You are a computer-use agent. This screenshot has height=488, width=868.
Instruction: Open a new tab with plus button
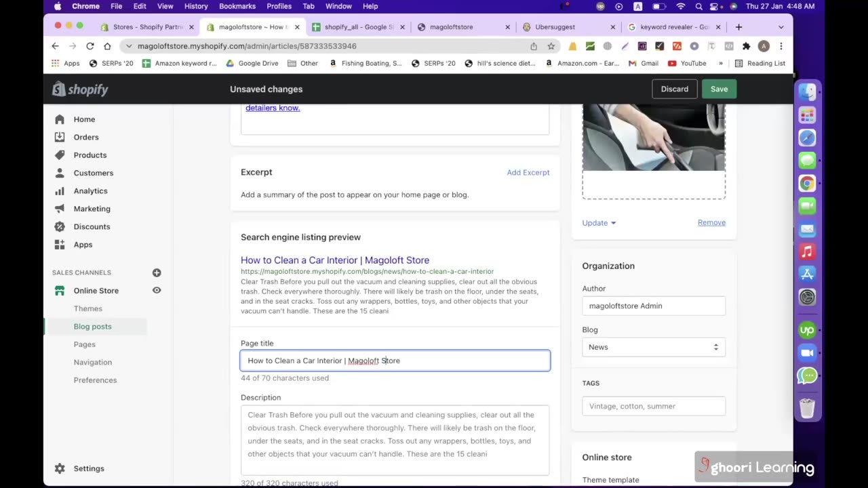pos(738,27)
